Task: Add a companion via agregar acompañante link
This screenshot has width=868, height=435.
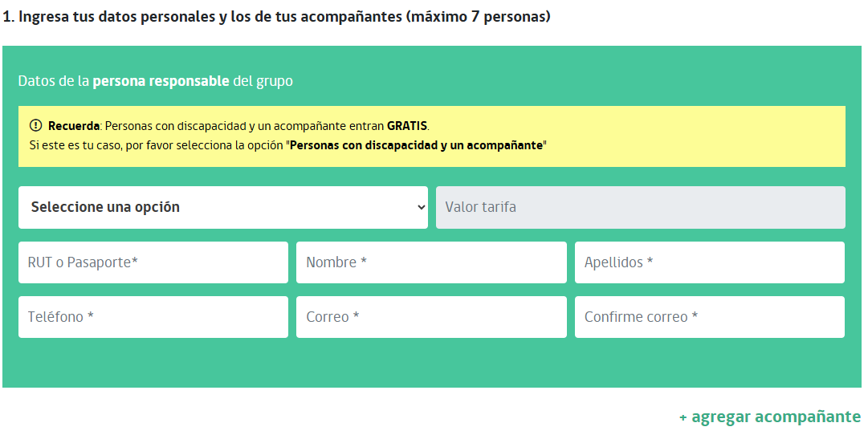Action: tap(776, 417)
